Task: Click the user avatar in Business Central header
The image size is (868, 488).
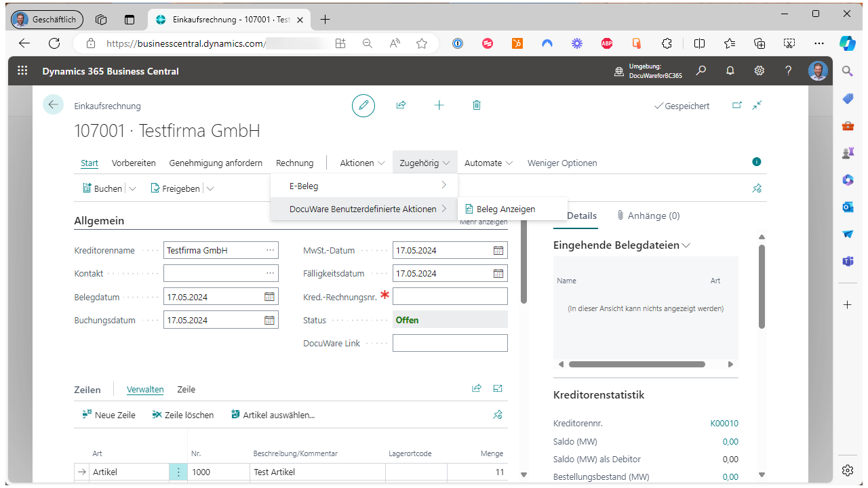Action: coord(818,70)
